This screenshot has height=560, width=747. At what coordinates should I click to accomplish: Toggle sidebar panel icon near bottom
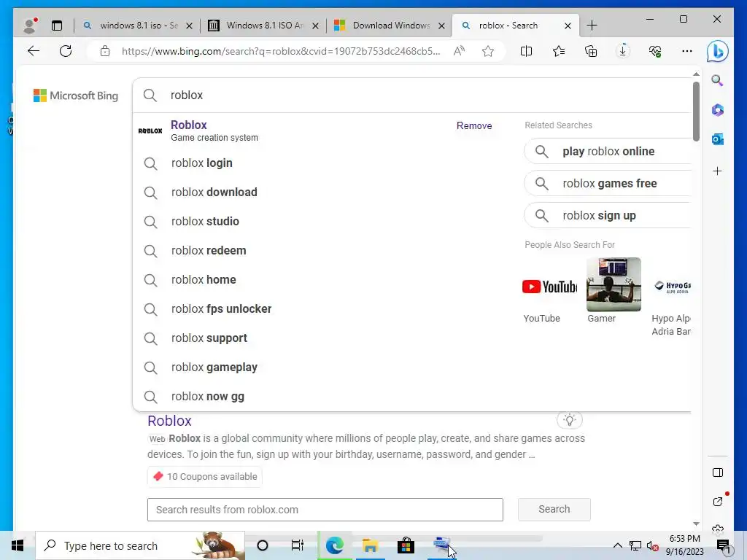[x=718, y=472]
